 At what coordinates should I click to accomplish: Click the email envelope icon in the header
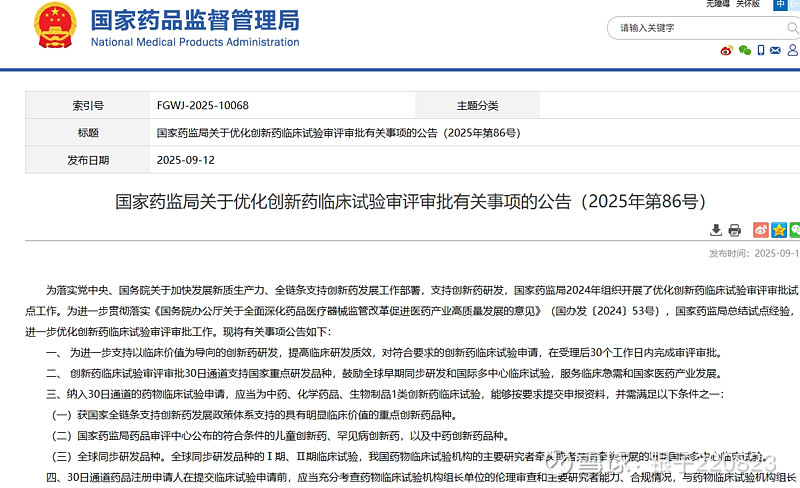tap(776, 50)
